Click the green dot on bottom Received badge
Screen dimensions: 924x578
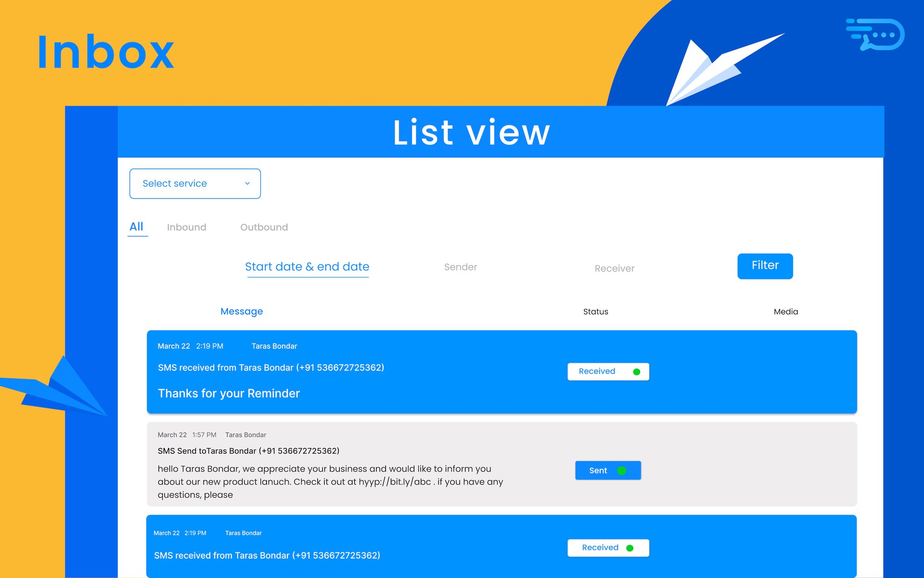tap(629, 548)
